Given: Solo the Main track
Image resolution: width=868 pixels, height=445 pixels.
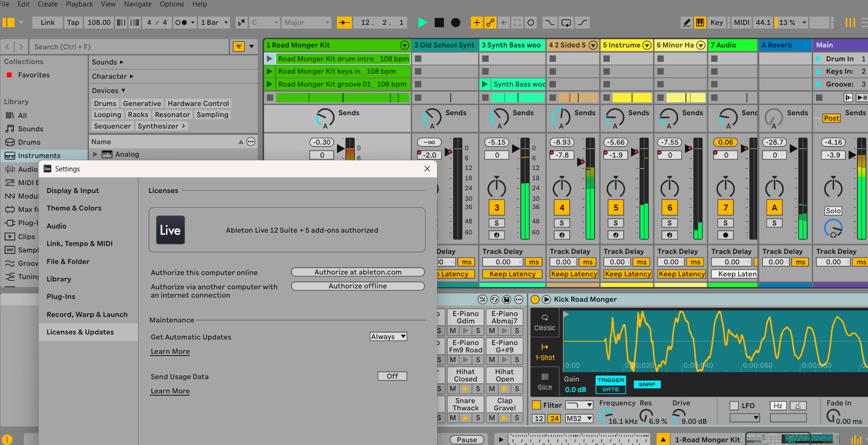Looking at the screenshot, I should pos(833,211).
